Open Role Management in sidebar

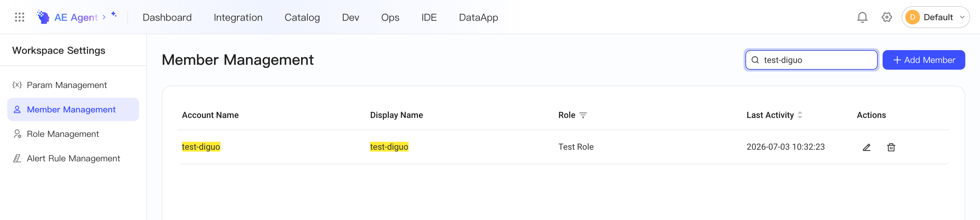[x=73, y=134]
